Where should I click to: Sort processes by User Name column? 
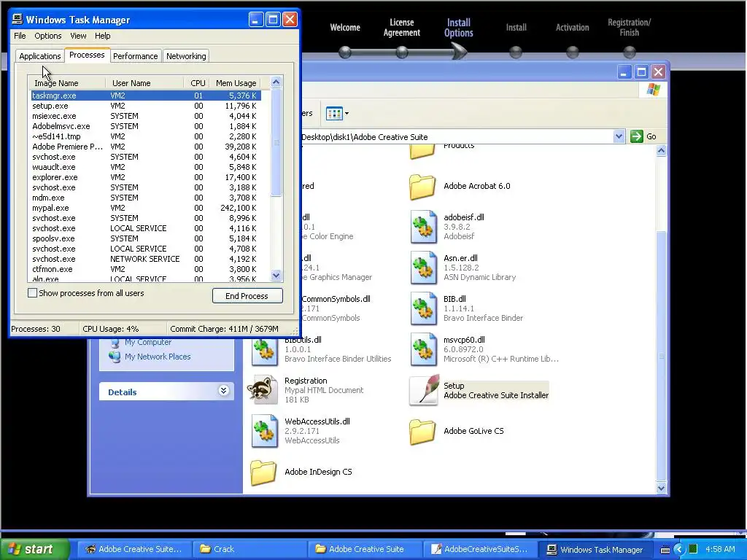[x=145, y=83]
